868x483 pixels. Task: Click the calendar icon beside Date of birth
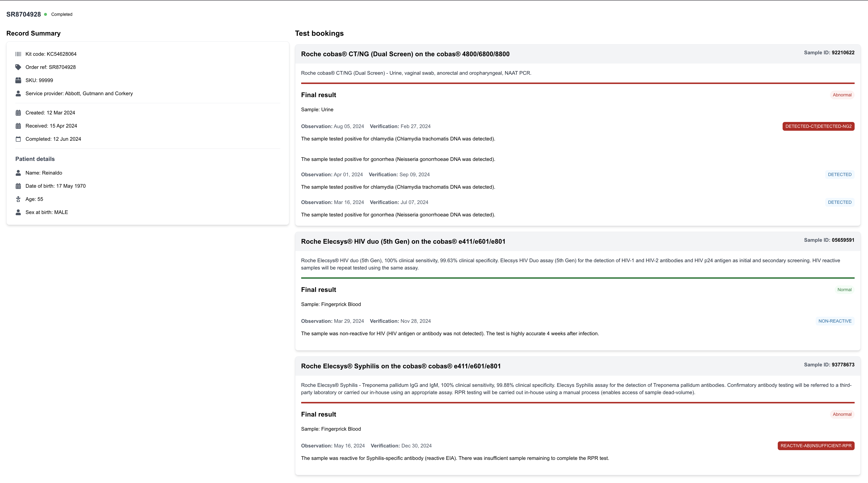18,186
